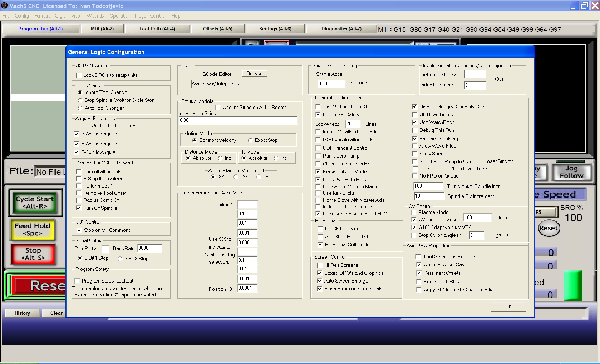Screen dimensions: 600x364
Task: Select the Y-Z active plane
Action: tap(236, 177)
